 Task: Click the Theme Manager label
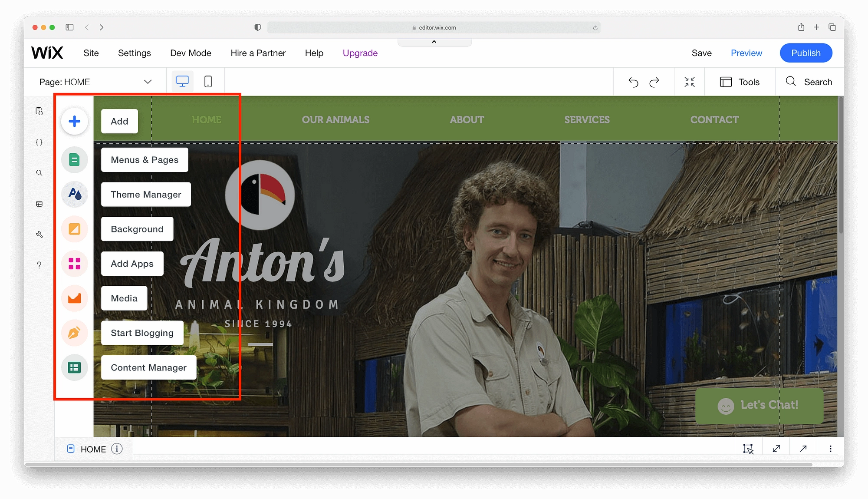(x=146, y=194)
